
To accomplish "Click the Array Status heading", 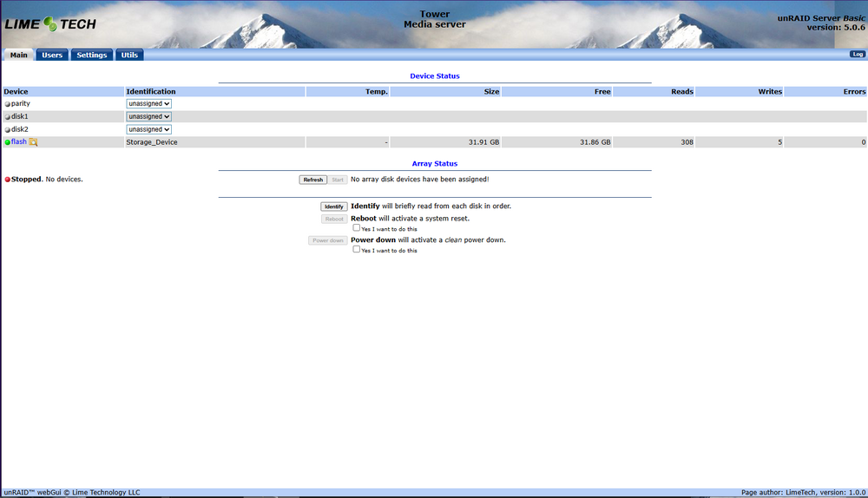I will (435, 163).
